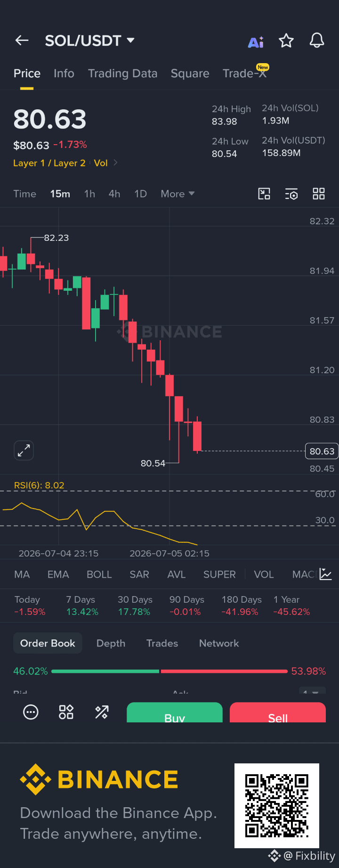
Task: Switch to the Order Book tab
Action: [48, 643]
